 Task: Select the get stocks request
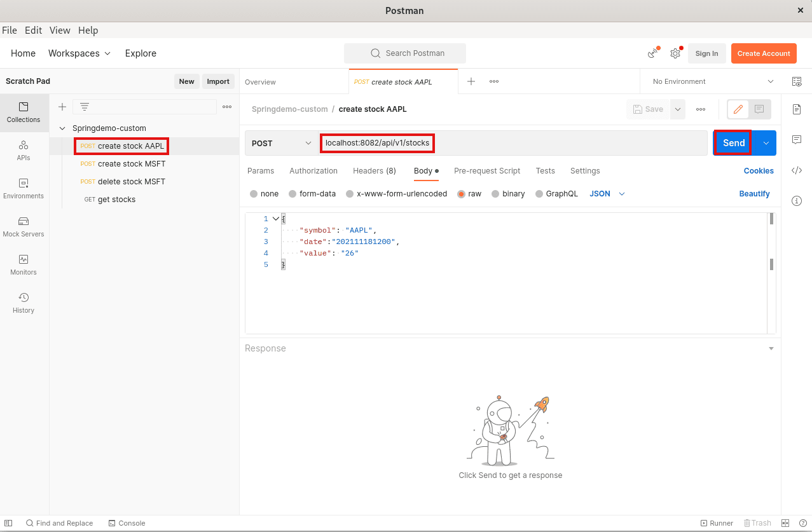pos(116,200)
